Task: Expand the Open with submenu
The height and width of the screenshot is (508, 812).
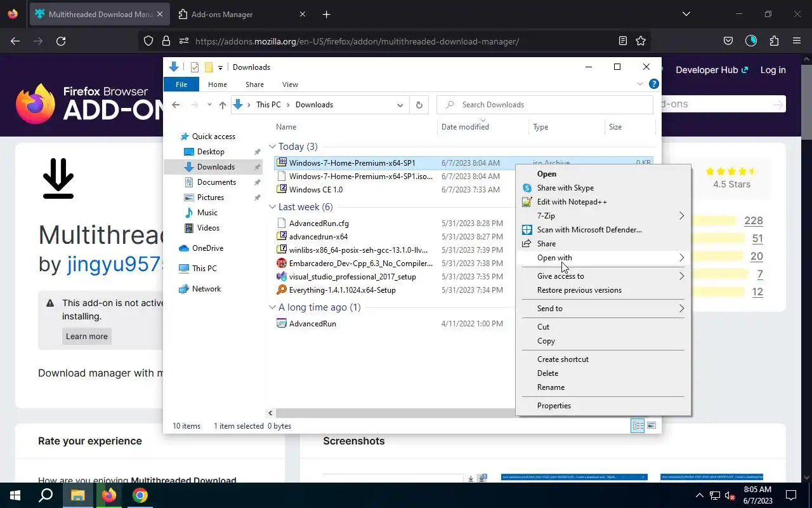Action: pos(603,258)
